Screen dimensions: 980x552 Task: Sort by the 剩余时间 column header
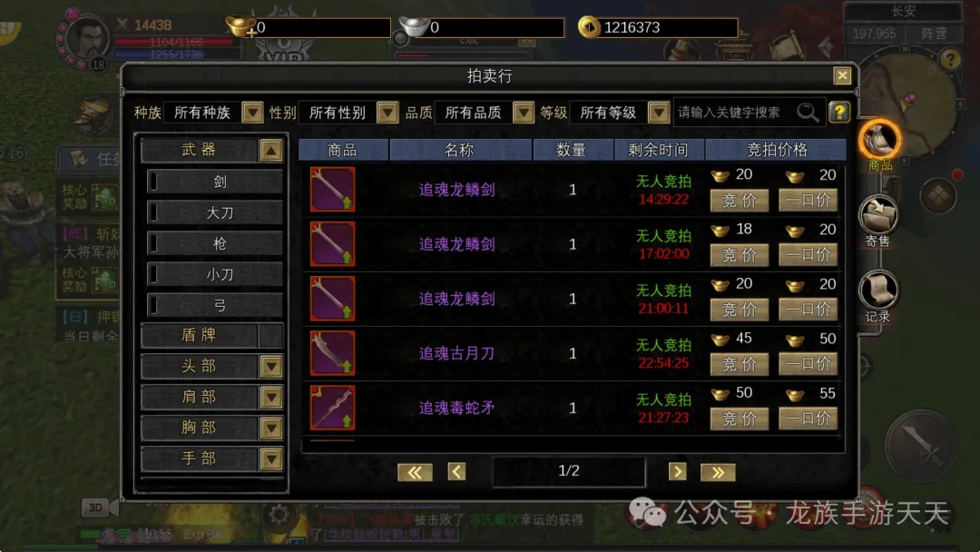pyautogui.click(x=658, y=150)
